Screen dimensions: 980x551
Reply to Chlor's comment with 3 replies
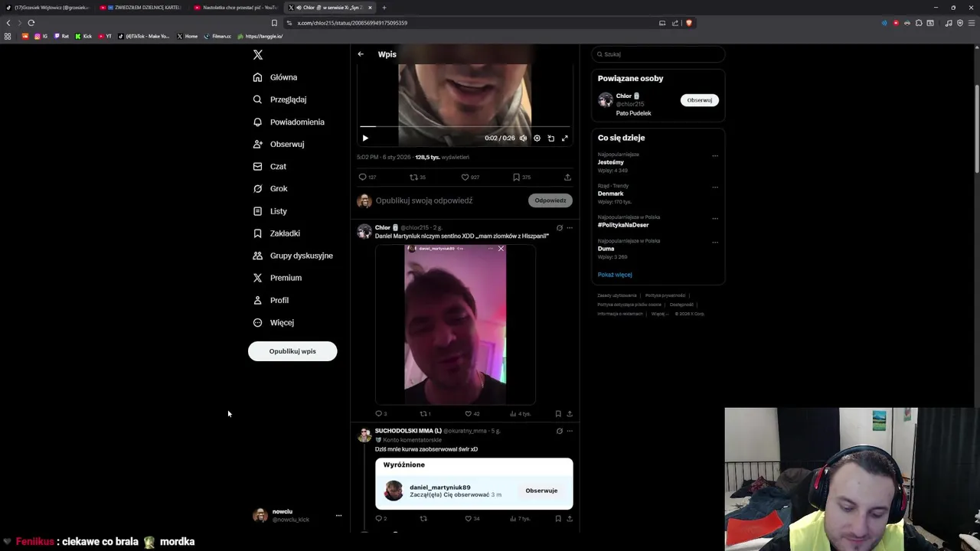(381, 414)
